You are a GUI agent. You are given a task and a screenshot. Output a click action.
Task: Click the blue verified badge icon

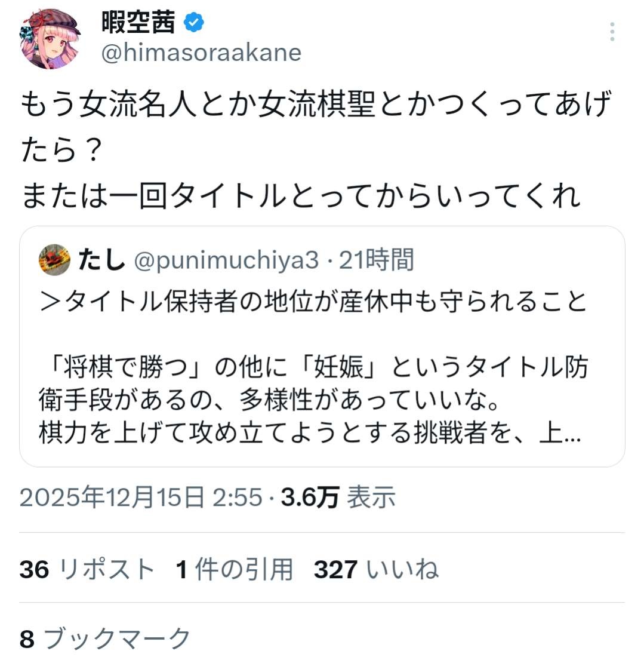194,23
